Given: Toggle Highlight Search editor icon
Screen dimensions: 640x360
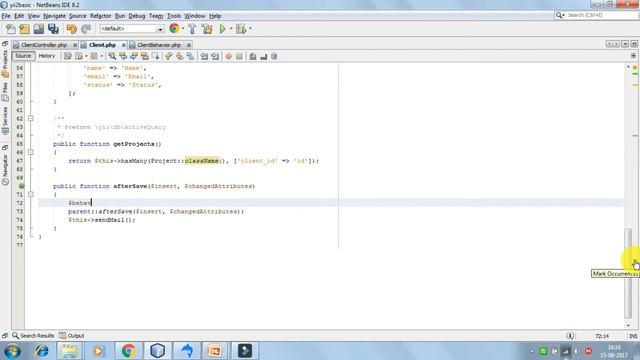Looking at the screenshot, I should (144, 56).
